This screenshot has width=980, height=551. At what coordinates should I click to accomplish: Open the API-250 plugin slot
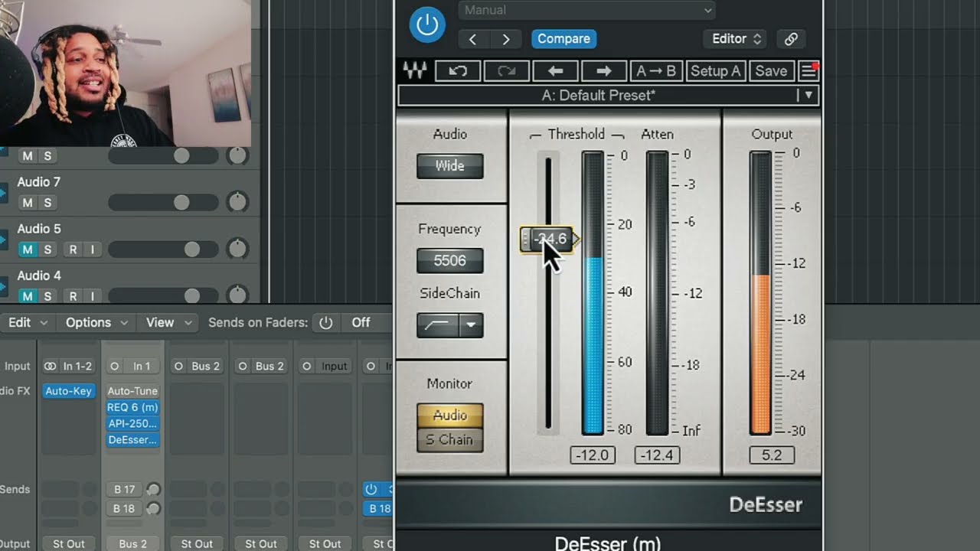[132, 424]
